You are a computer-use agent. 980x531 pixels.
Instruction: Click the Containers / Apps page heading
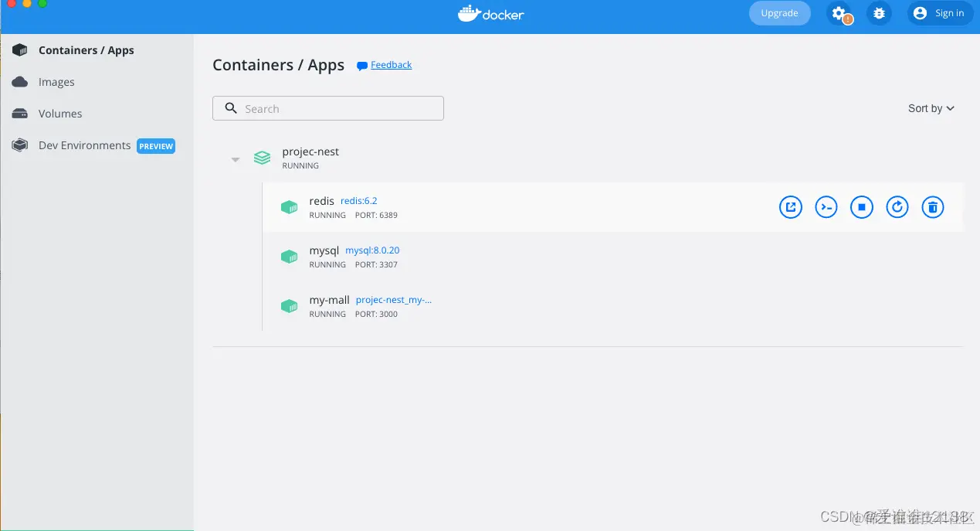pyautogui.click(x=278, y=65)
